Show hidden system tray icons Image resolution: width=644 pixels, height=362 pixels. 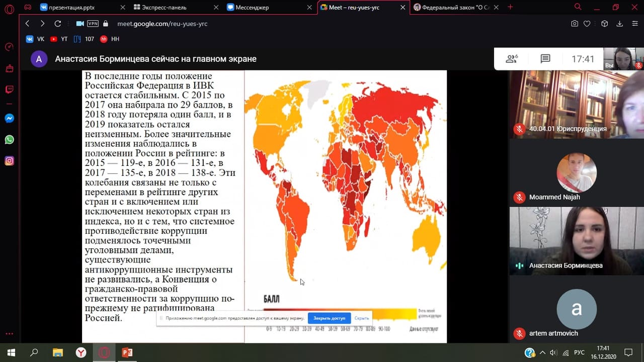tap(542, 352)
